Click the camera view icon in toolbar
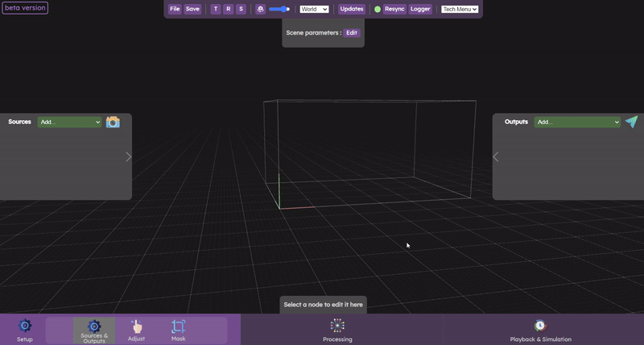The height and width of the screenshot is (345, 644). tap(260, 9)
